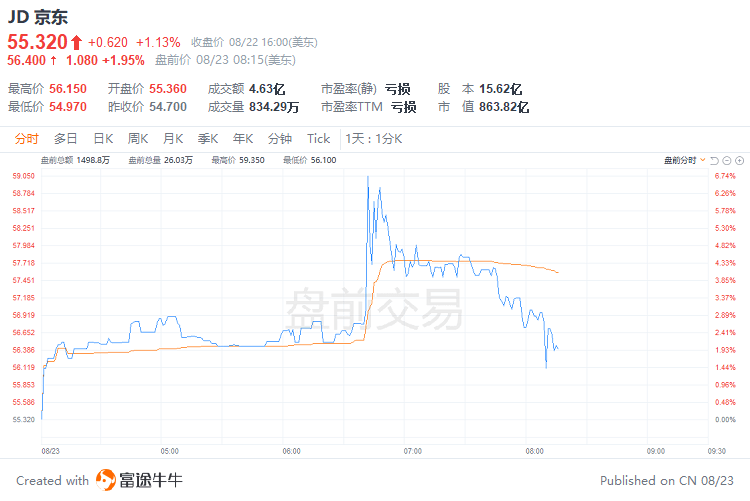Viewport: 750px width, 501px height.
Task: Click the 开盘价 55.360 value
Action: [168, 89]
